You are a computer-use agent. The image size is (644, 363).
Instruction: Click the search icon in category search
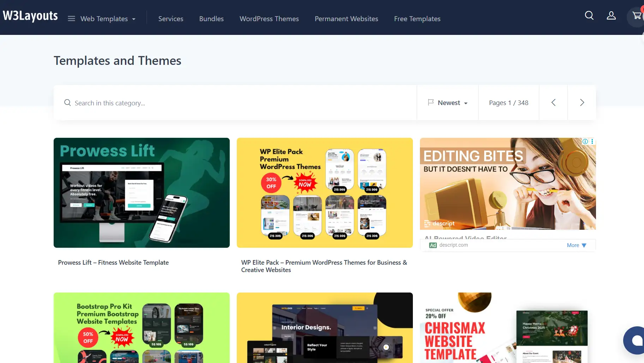67,103
